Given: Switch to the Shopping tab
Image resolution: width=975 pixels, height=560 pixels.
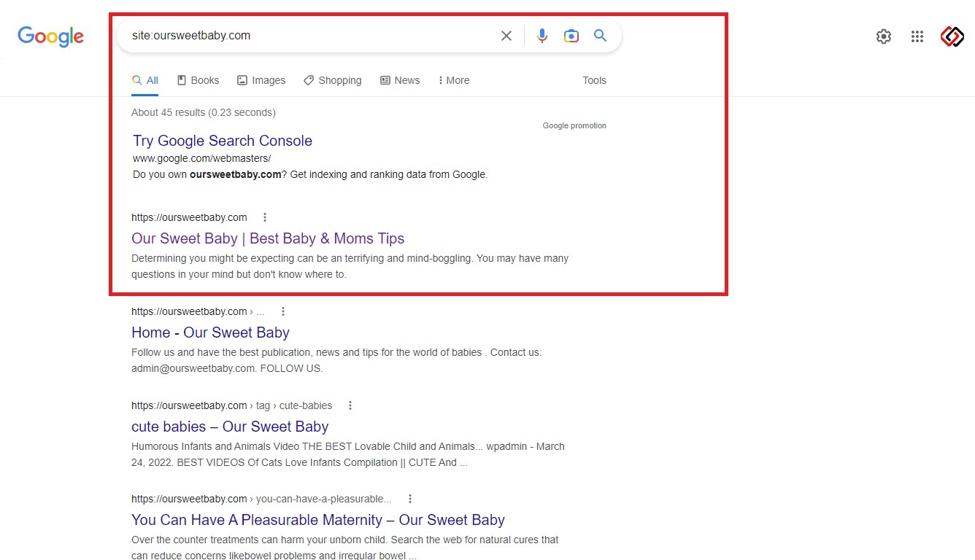Looking at the screenshot, I should [x=333, y=80].
